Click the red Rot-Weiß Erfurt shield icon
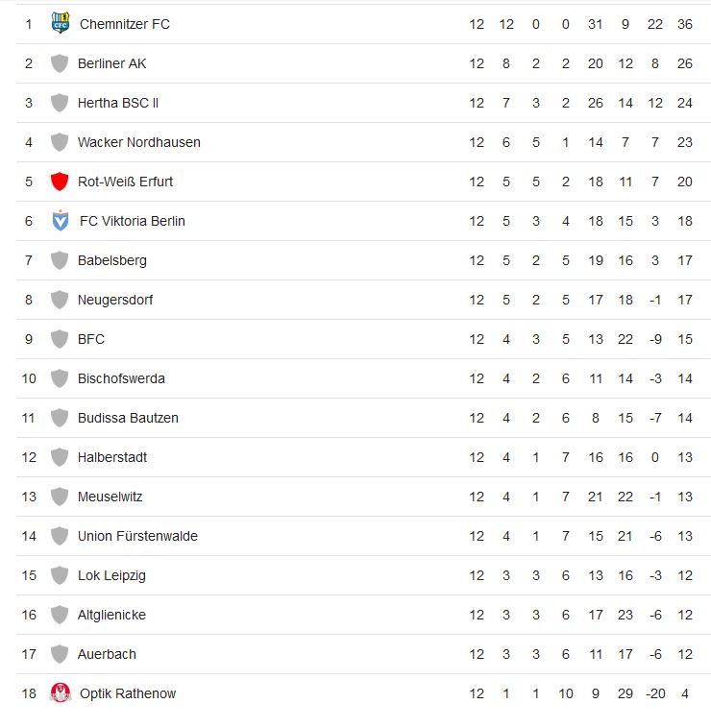 point(60,182)
